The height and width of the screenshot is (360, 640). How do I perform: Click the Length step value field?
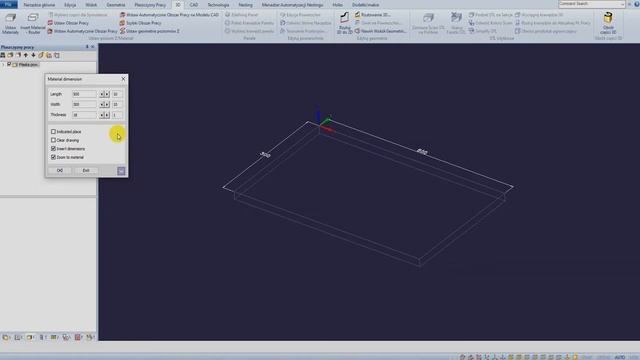[117, 94]
